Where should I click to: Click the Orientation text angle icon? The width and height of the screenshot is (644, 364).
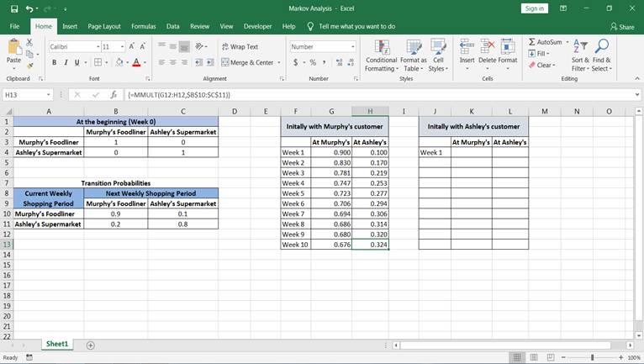click(x=199, y=46)
